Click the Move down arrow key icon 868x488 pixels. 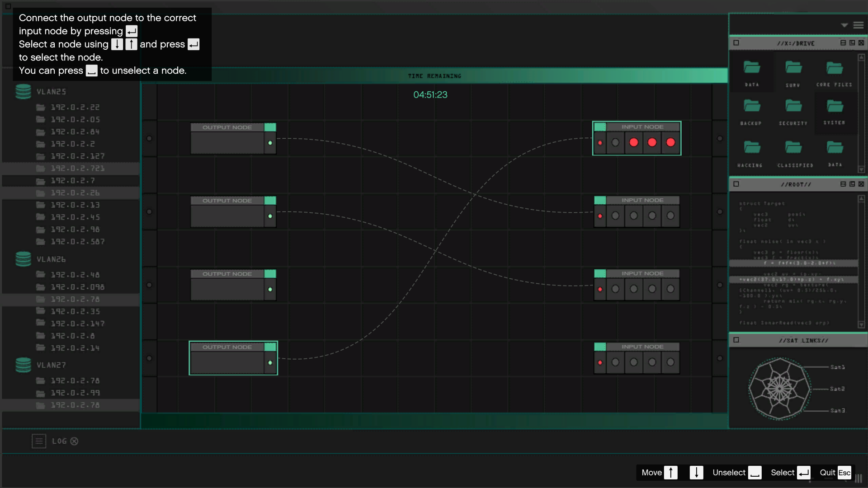click(697, 473)
